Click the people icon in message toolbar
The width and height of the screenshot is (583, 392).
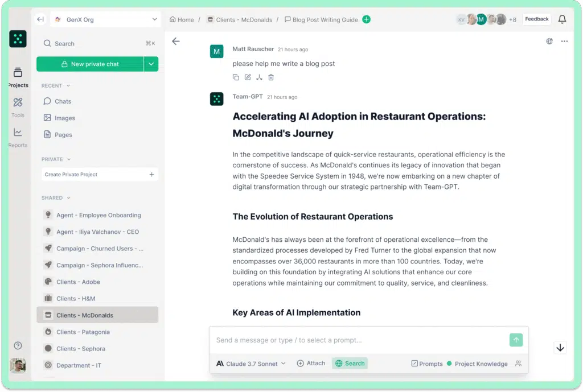tap(518, 364)
